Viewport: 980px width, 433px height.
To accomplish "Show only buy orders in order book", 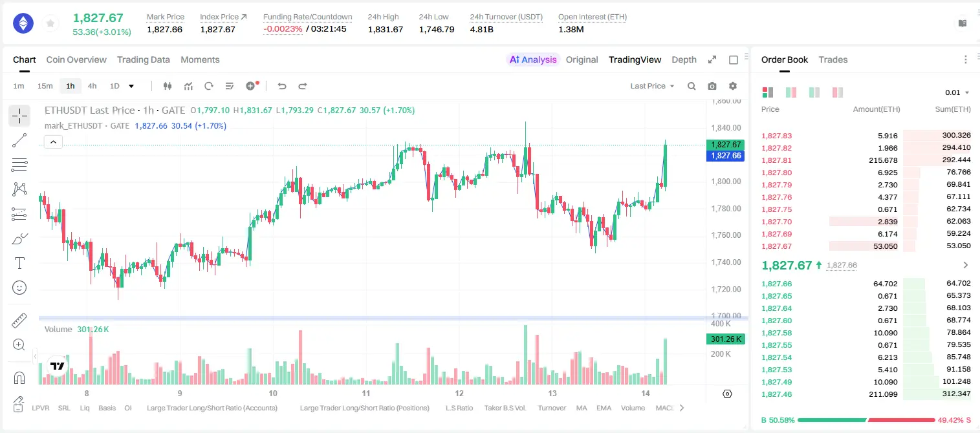I will [814, 92].
